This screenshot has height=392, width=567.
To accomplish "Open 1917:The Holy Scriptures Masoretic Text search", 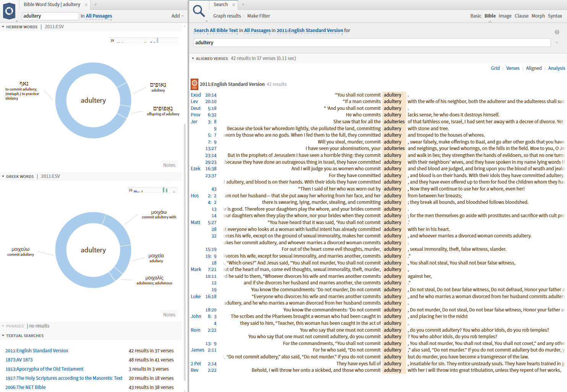I will click(x=64, y=378).
